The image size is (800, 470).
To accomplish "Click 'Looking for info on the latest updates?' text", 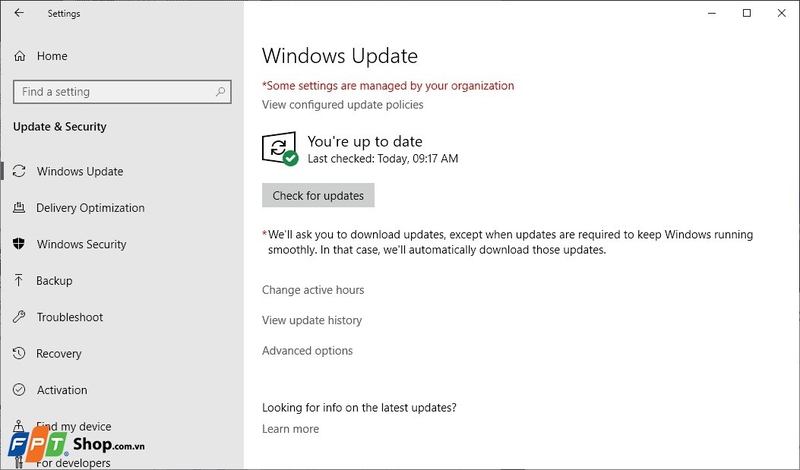I will pyautogui.click(x=359, y=408).
